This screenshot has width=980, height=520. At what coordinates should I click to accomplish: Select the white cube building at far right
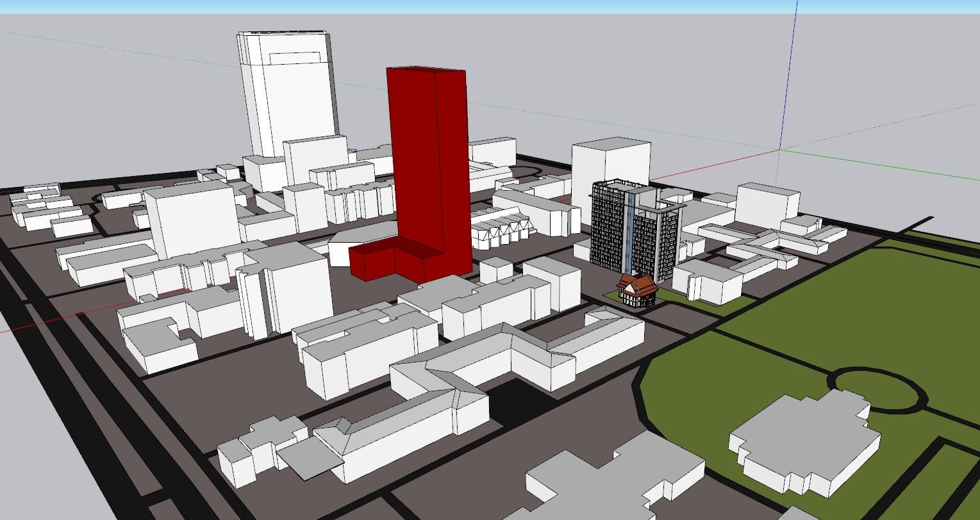(767, 202)
